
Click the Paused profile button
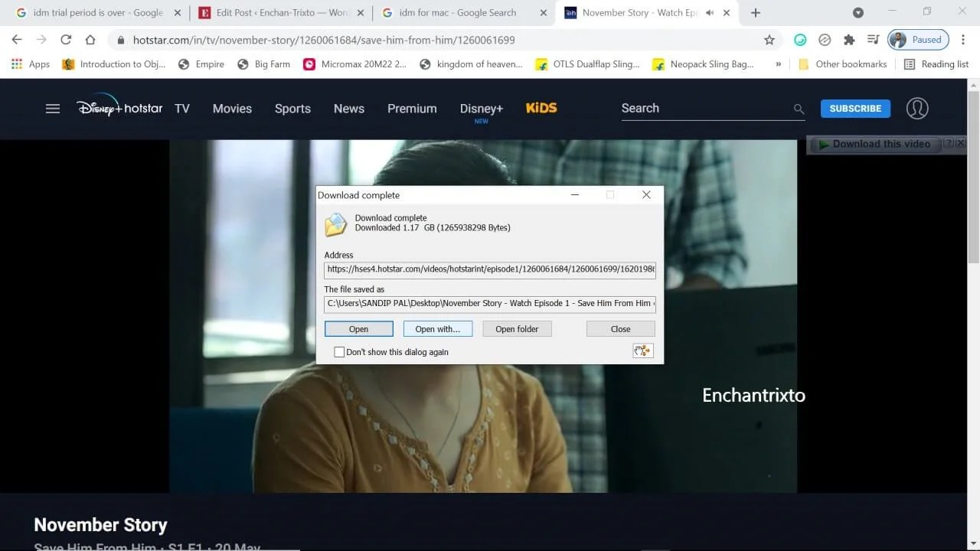(918, 40)
